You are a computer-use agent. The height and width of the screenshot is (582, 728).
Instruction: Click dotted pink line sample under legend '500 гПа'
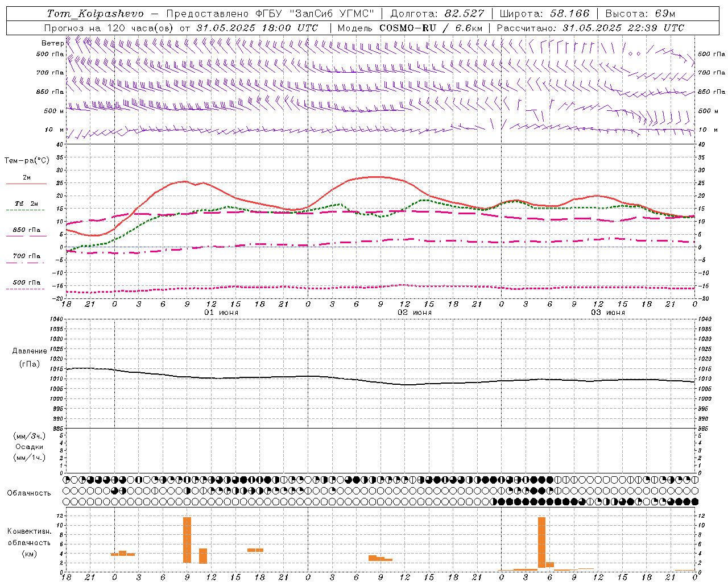(25, 289)
